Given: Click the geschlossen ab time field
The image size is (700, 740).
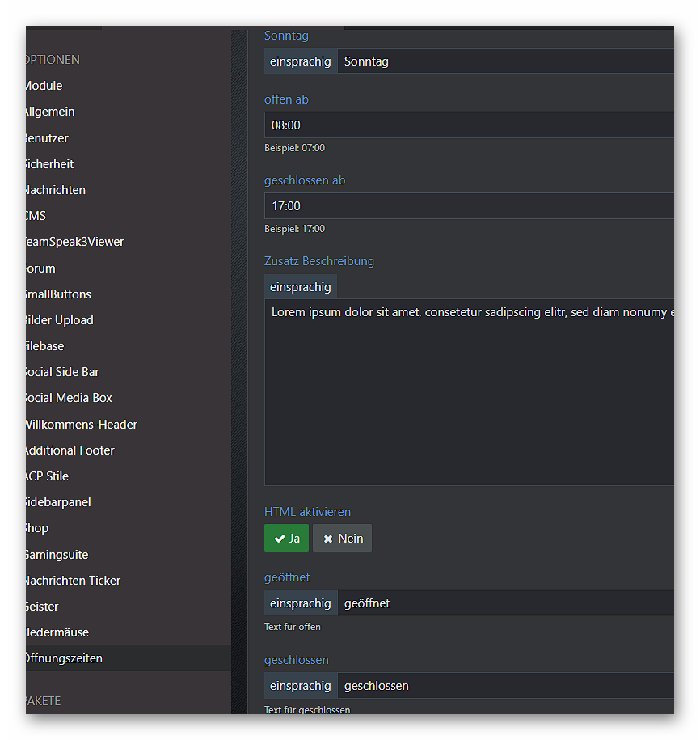Looking at the screenshot, I should [x=469, y=206].
